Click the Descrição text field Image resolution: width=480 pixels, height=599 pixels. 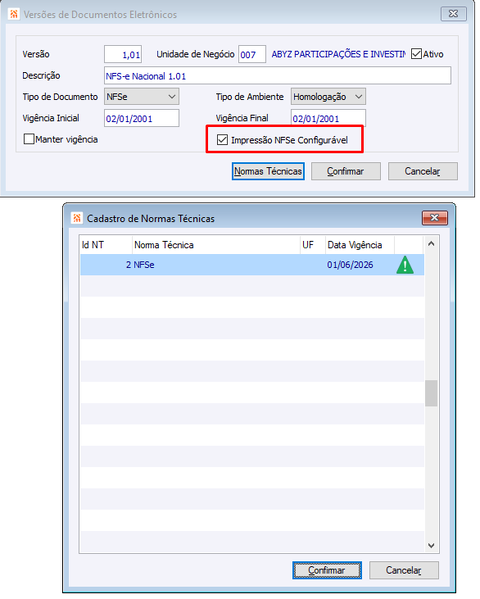(x=277, y=76)
